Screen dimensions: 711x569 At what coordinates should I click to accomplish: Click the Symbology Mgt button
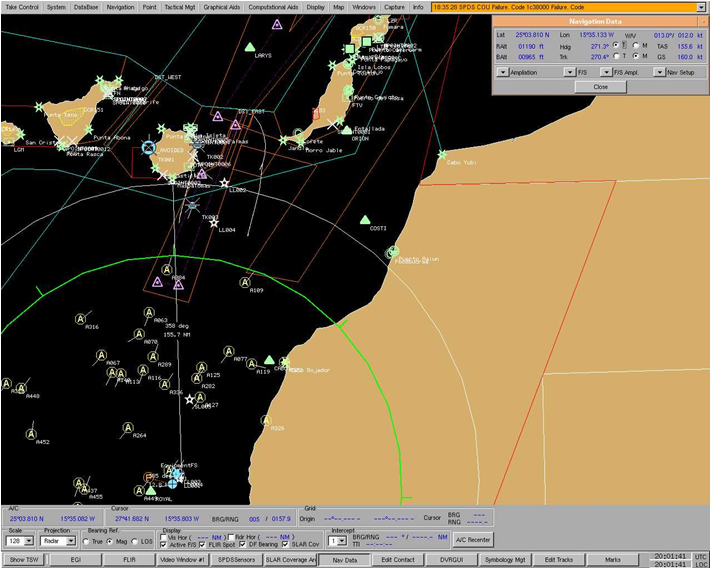(505, 559)
